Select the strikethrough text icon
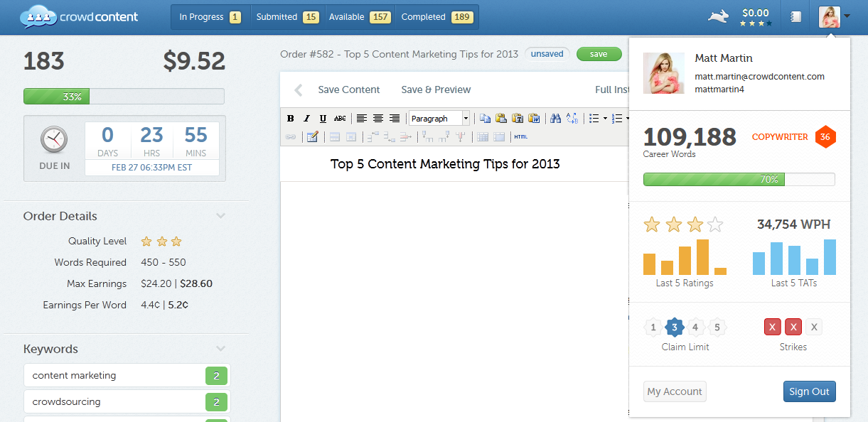 coord(340,118)
